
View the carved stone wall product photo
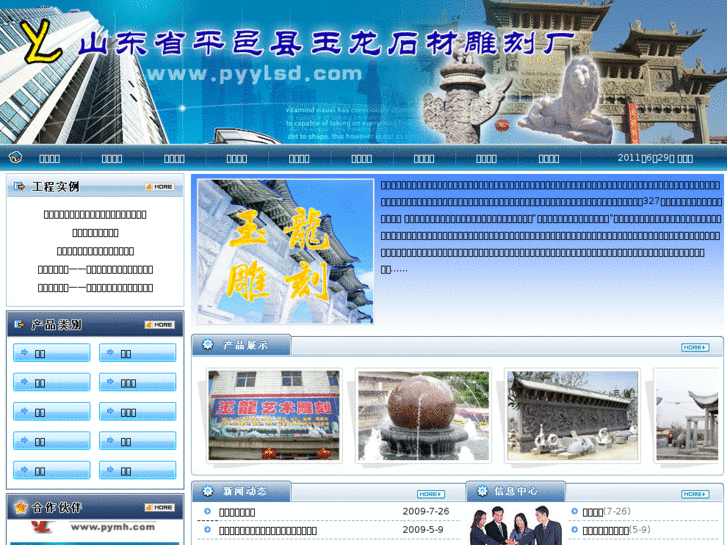coord(573,416)
